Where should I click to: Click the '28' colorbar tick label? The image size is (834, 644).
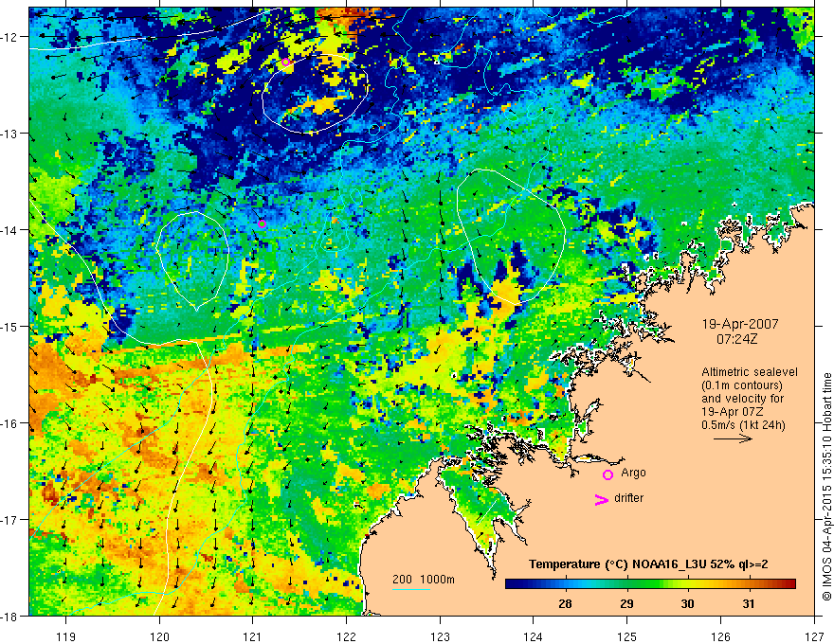565,604
